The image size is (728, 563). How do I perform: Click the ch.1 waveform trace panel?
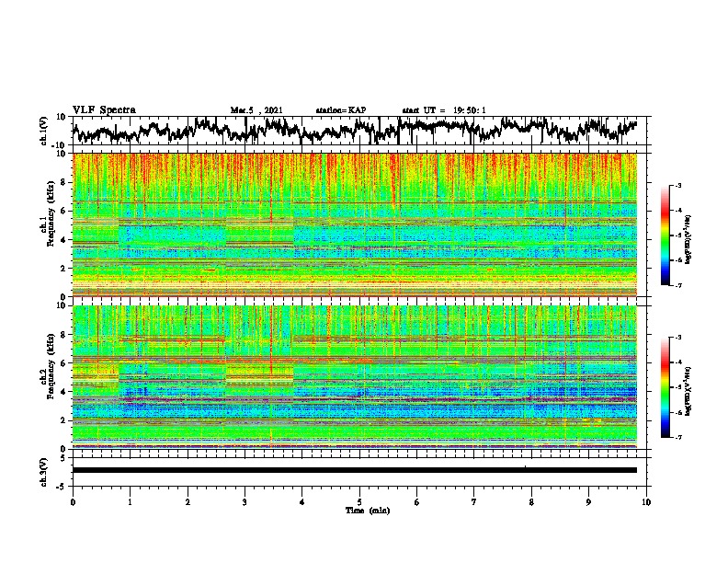359,131
